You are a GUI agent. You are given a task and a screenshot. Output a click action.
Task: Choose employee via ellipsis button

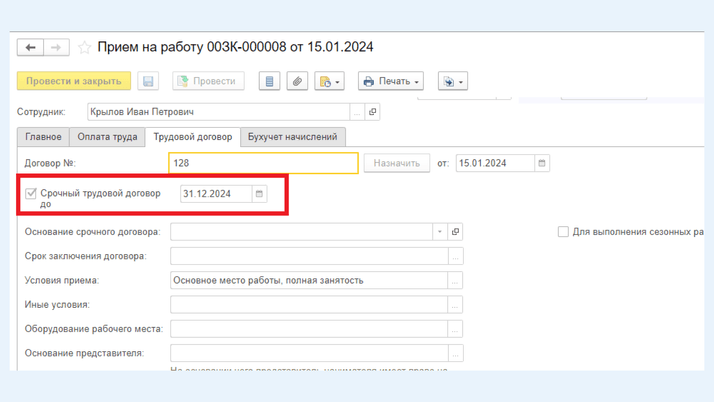(x=357, y=112)
